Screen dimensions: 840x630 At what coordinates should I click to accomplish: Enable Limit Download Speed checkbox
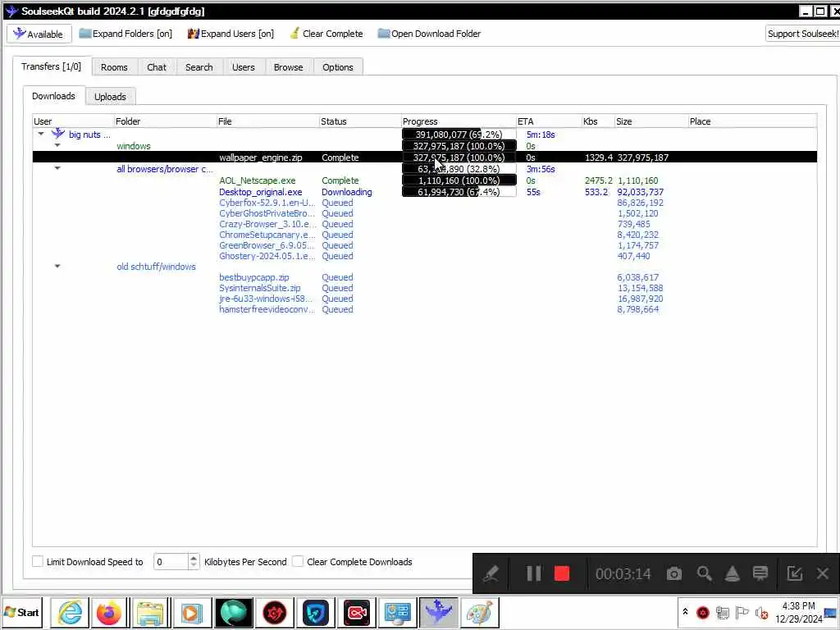click(x=38, y=561)
